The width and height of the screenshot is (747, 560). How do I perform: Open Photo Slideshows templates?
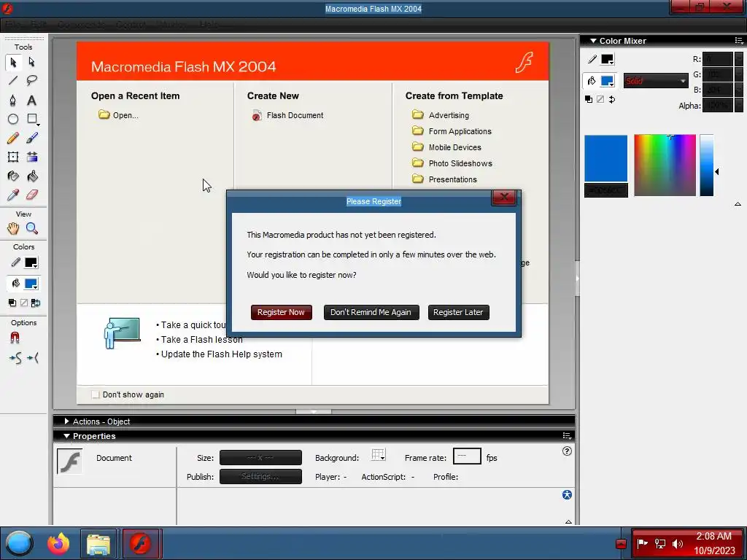click(x=452, y=163)
